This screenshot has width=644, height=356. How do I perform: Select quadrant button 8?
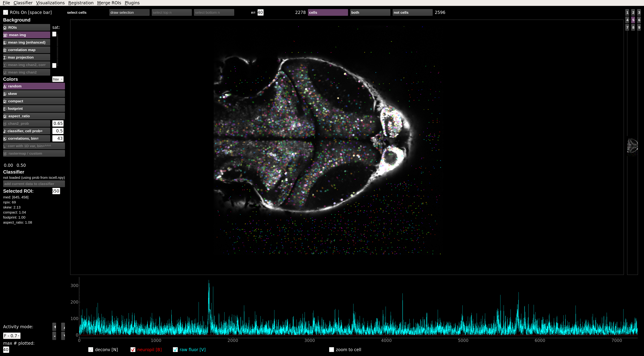point(633,27)
